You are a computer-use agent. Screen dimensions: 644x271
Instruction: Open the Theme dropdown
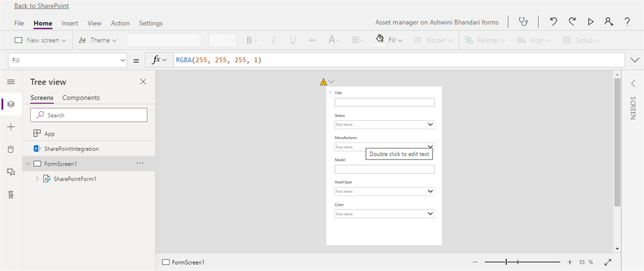click(x=97, y=40)
